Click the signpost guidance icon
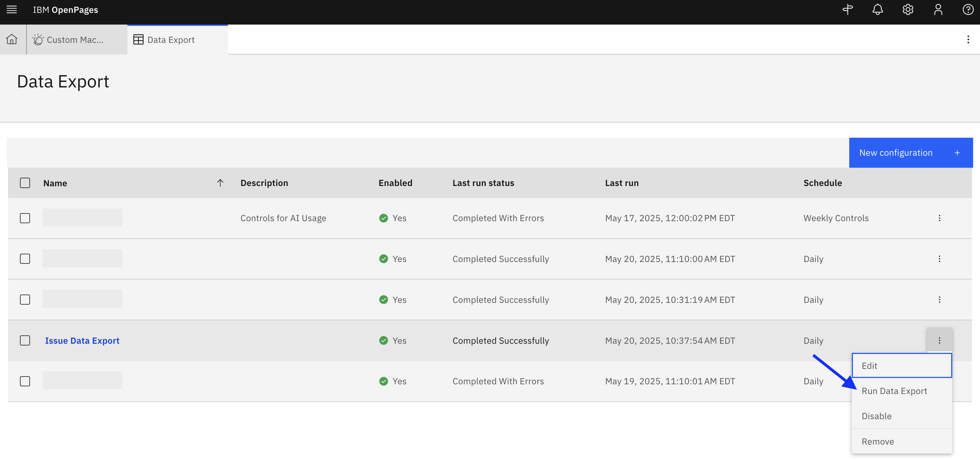 (848, 9)
